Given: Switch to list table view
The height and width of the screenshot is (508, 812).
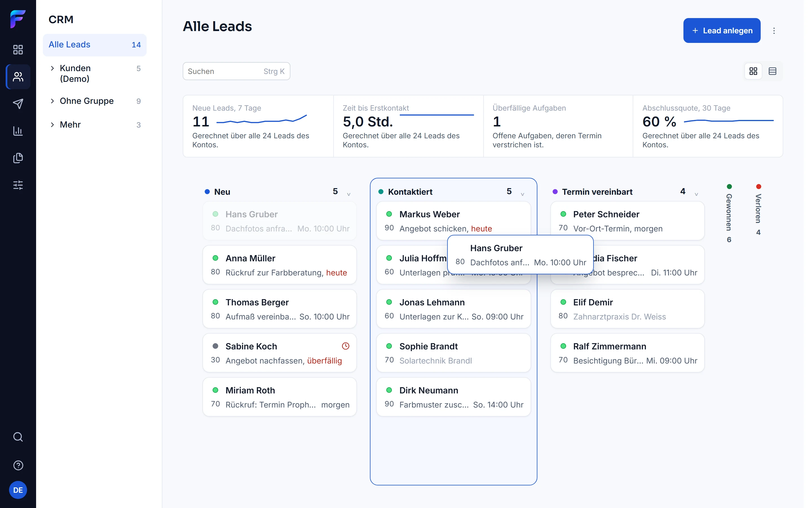Looking at the screenshot, I should (x=773, y=71).
